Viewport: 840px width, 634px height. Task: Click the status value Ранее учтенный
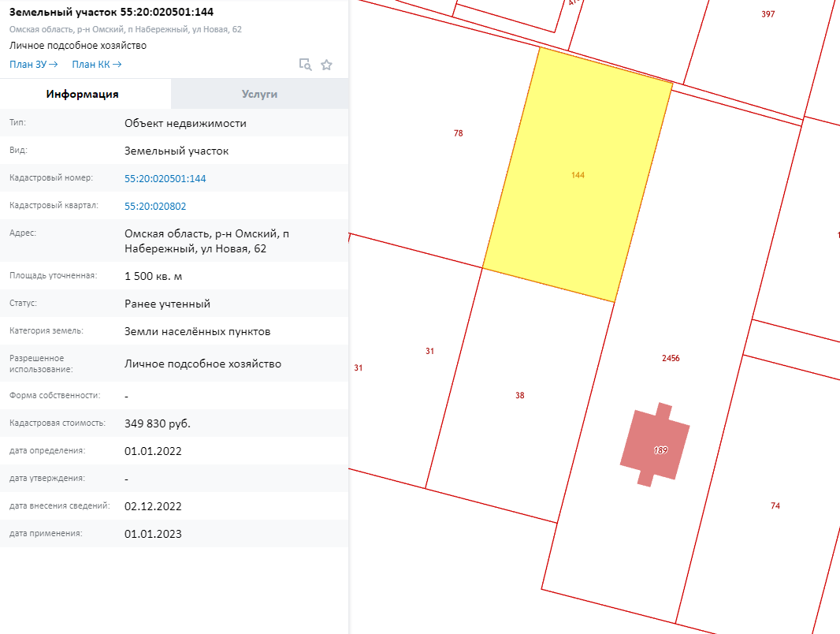pyautogui.click(x=167, y=304)
